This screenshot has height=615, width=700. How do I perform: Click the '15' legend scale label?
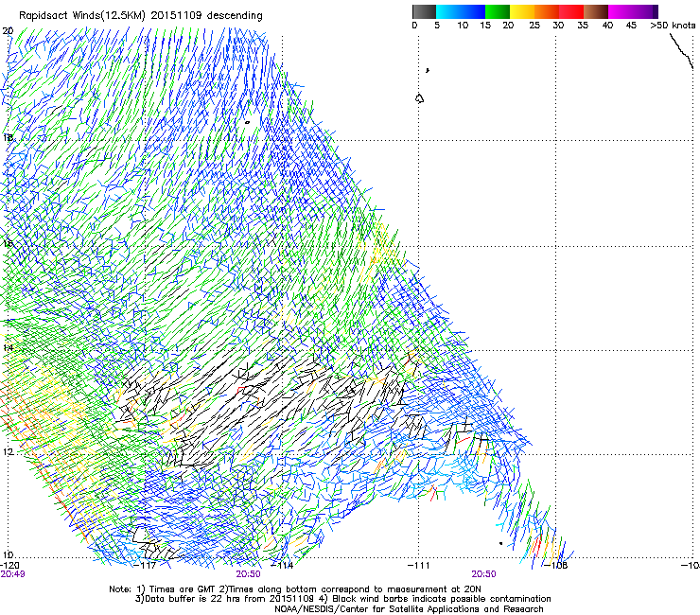(x=485, y=26)
